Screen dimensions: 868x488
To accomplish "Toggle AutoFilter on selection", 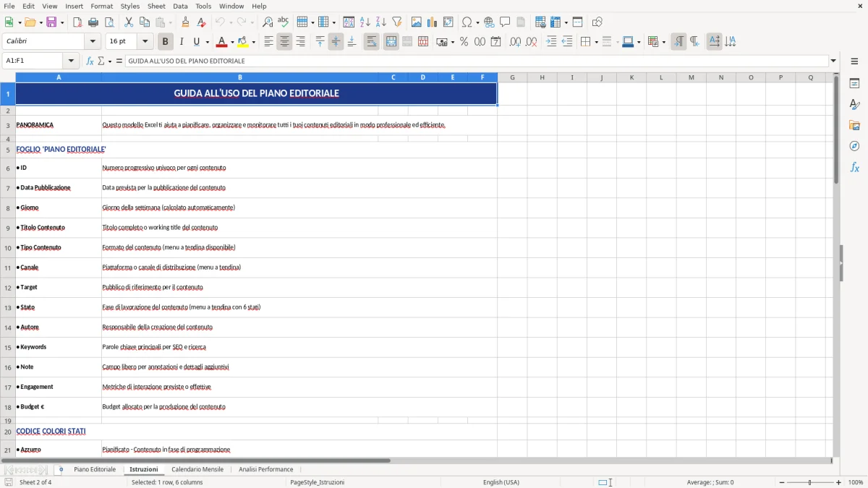I will point(399,22).
